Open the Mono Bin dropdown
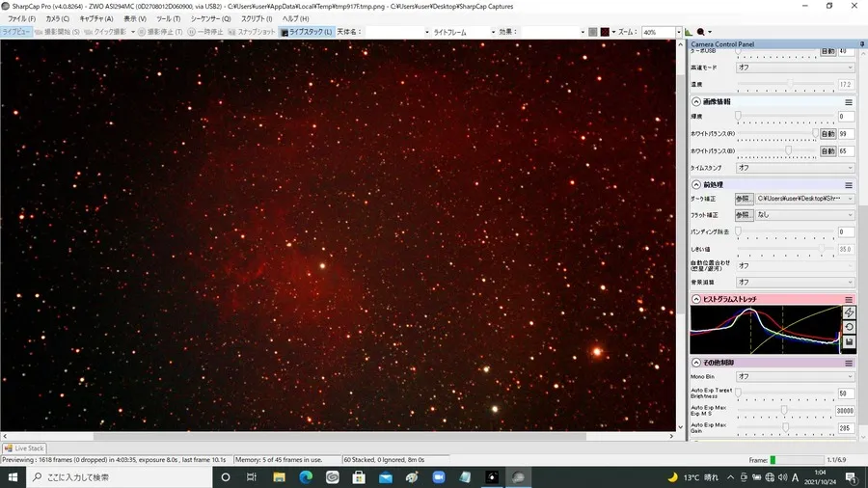 795,376
